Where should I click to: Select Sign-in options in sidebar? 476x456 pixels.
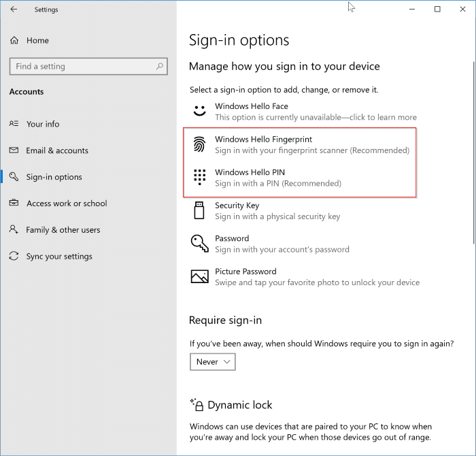click(88, 177)
